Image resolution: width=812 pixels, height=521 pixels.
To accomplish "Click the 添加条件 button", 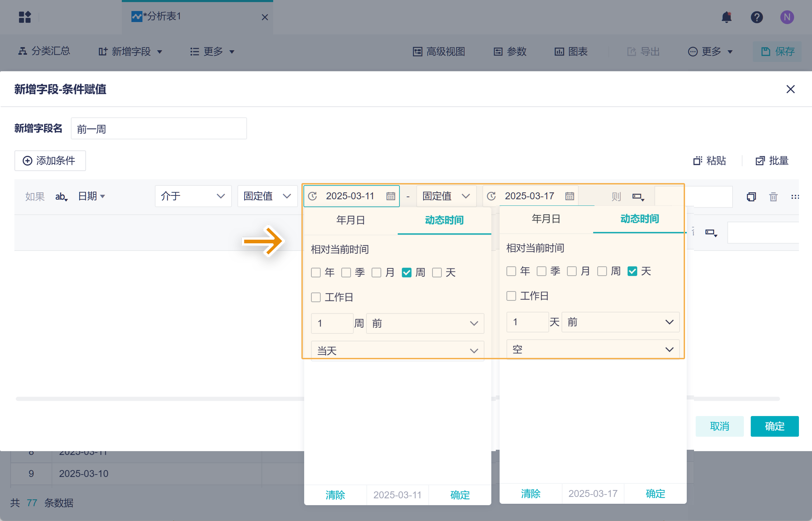I will 50,161.
